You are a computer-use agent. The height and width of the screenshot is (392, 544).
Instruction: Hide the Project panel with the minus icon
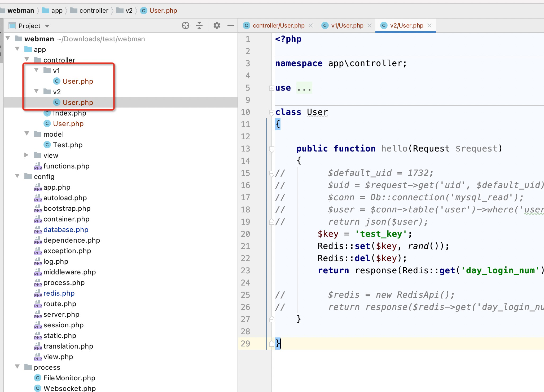tap(231, 26)
